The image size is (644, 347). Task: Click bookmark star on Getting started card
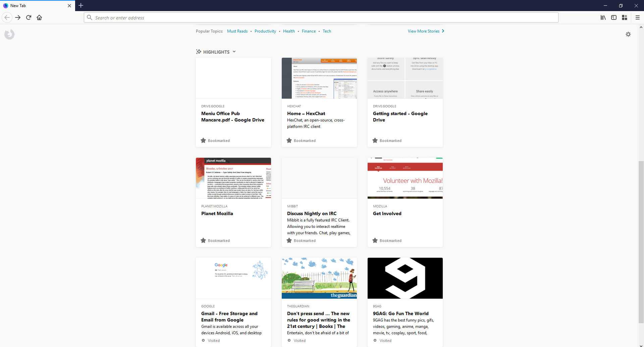click(375, 141)
